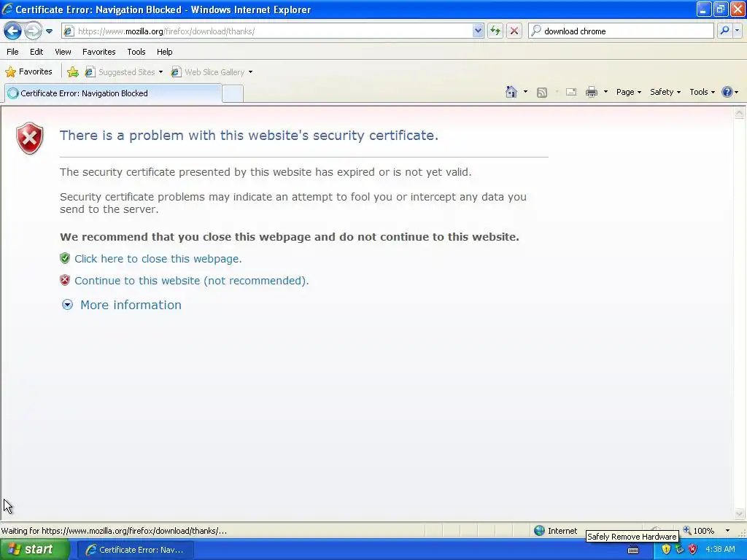
Task: Click the status text Waiting for mozilla.org
Action: coord(114,531)
